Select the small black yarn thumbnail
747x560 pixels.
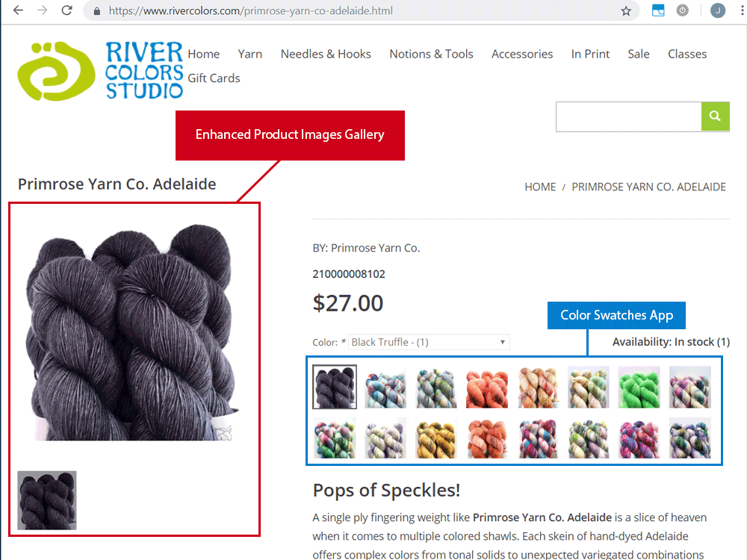pos(46,500)
